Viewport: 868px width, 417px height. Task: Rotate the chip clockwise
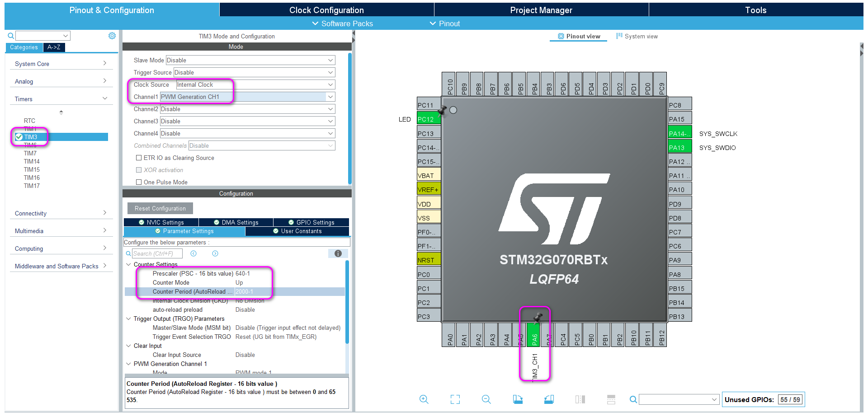point(518,399)
